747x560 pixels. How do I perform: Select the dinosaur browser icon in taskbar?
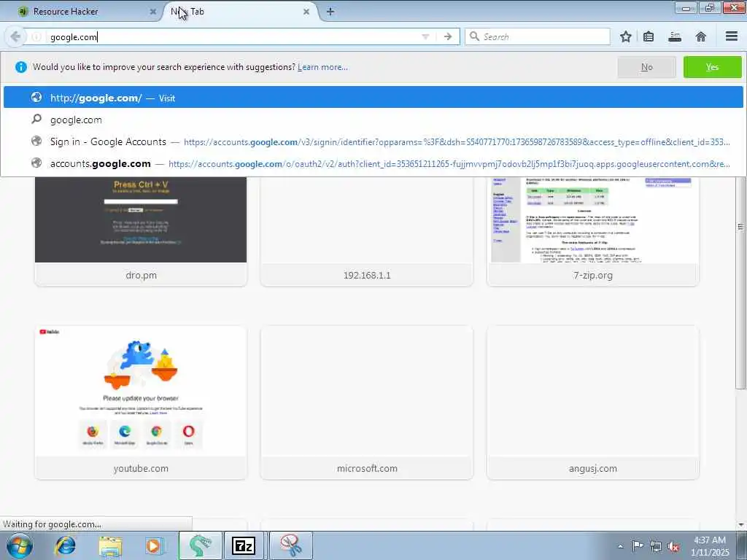coord(200,545)
